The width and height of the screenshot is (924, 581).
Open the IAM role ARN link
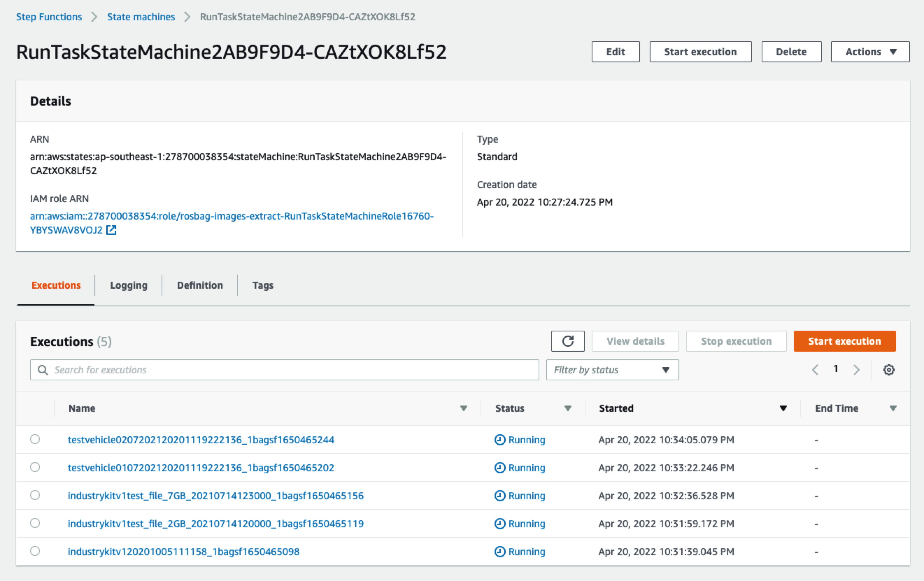[232, 223]
